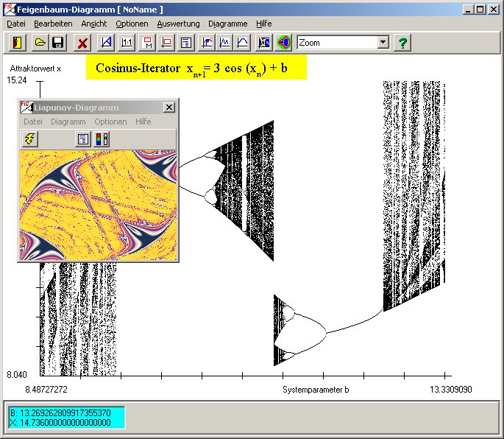Click the cyan B and X coordinate readout
504x439 pixels.
[67, 418]
